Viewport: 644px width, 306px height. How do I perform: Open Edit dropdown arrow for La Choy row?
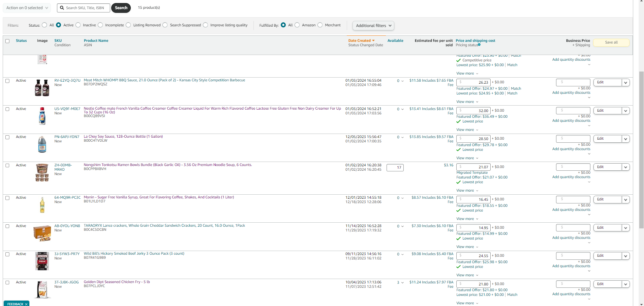click(626, 139)
